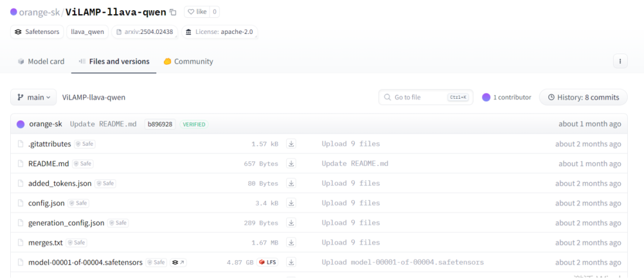644x278 pixels.
Task: Open latest commit message Update README.md
Action: pos(103,124)
